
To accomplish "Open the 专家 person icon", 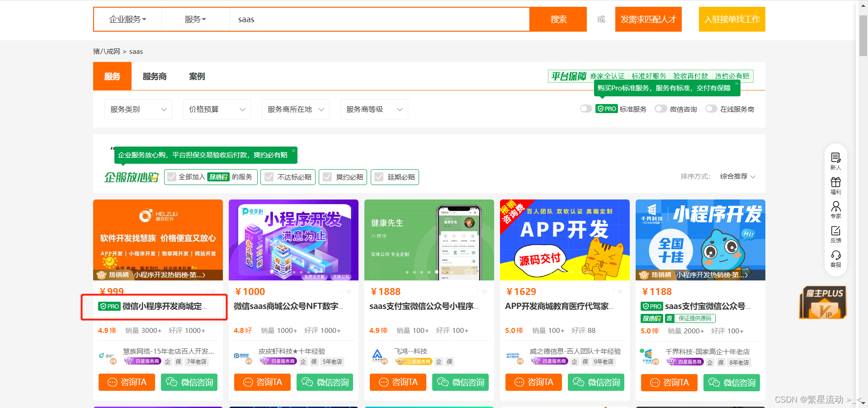I will [x=835, y=210].
